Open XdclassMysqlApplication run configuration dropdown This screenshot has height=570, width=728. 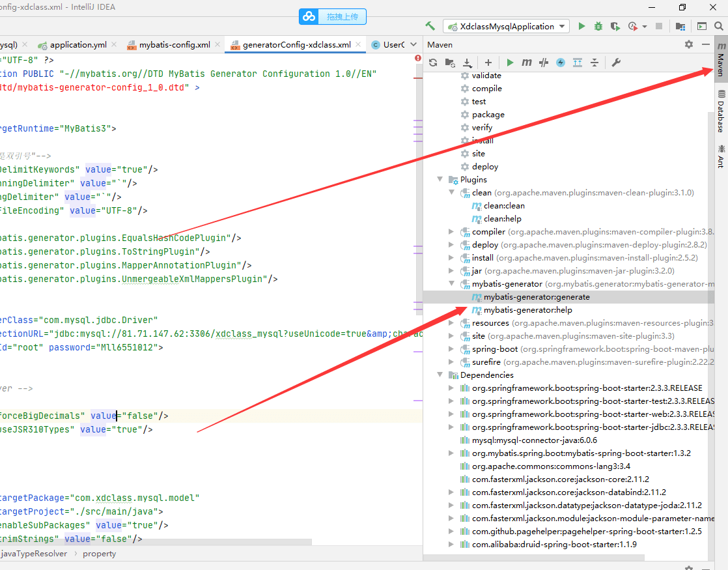(506, 27)
